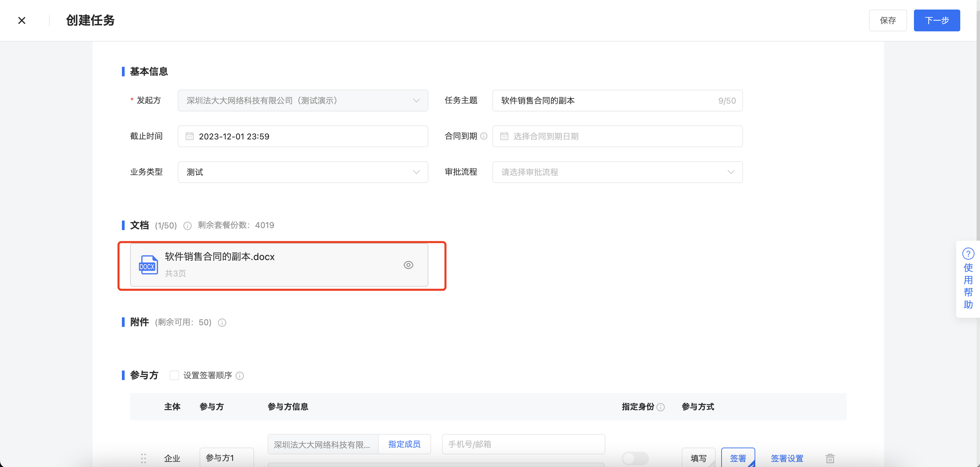Screen dimensions: 980x467
Task: Open the 发起方 company dropdown
Action: 303,101
